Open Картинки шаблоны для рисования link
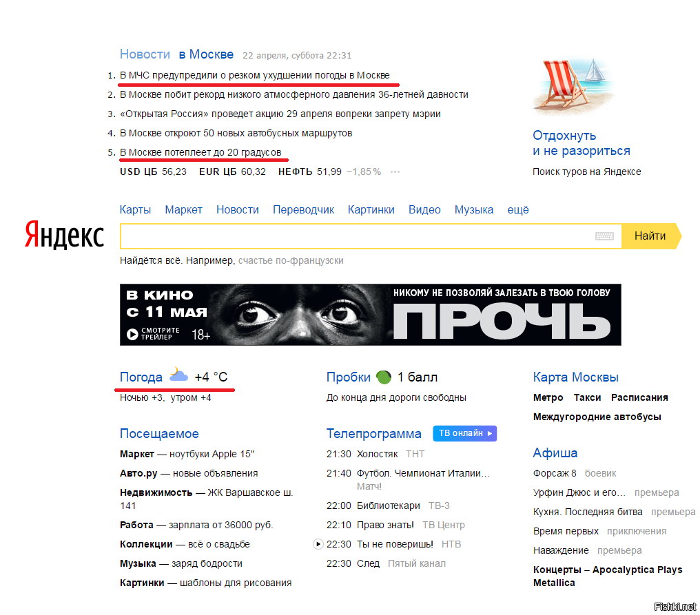The image size is (700, 615). click(206, 583)
